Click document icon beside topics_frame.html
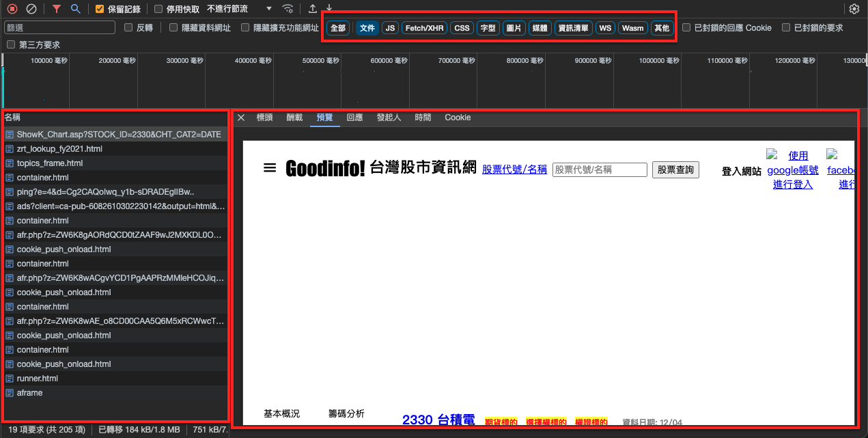This screenshot has width=868, height=438. pyautogui.click(x=10, y=163)
